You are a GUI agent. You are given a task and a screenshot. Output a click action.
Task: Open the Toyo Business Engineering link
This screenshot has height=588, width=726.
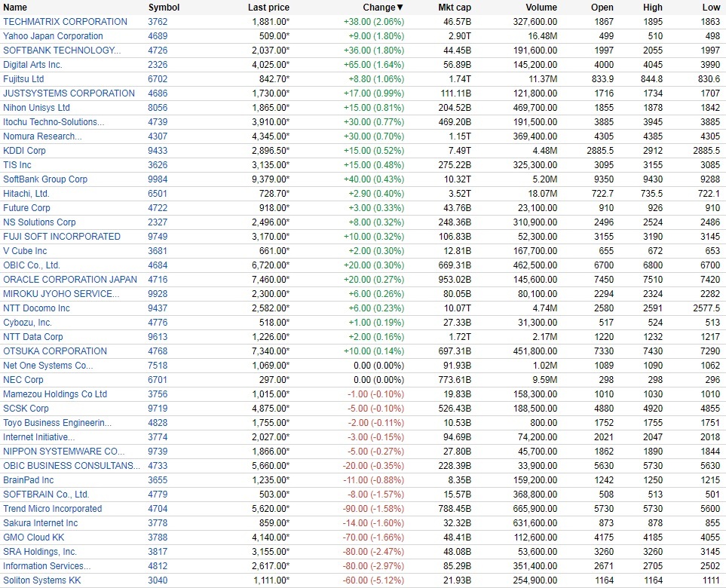57,424
